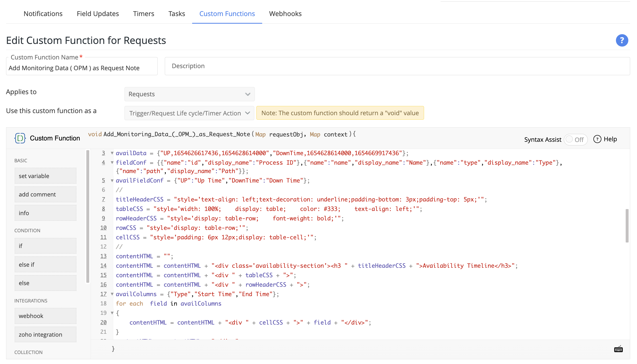Screen dimensions: 637x364
Task: Insert an add comment snippet
Action: point(45,194)
